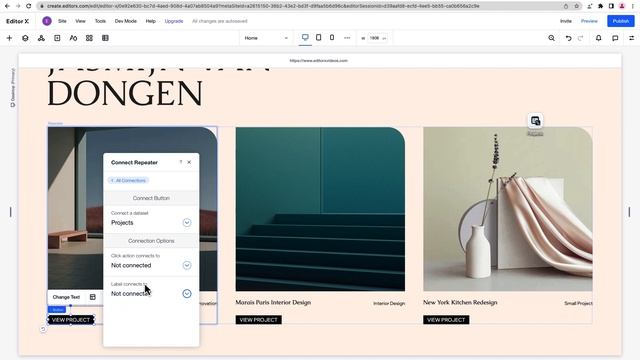Click the Editor X logo
Image resolution: width=640 pixels, height=360 pixels.
pos(18,21)
